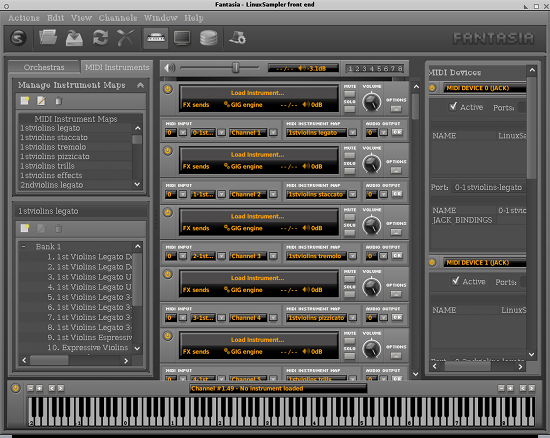Open 0-1st MIDI port dropdown

(x=221, y=133)
